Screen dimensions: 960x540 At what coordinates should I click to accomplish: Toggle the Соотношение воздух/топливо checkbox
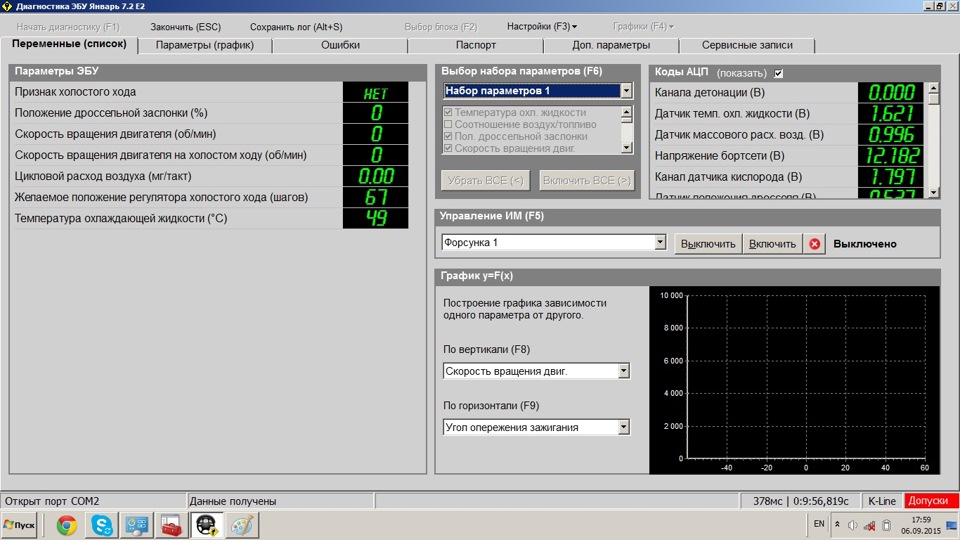[x=448, y=124]
